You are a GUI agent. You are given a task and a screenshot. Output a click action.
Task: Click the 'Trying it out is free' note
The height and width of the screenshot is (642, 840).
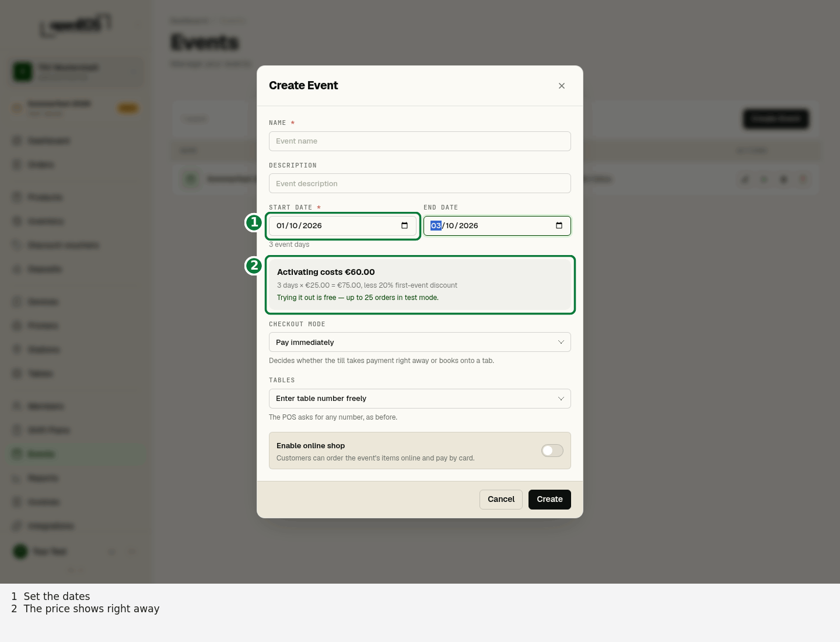358,298
